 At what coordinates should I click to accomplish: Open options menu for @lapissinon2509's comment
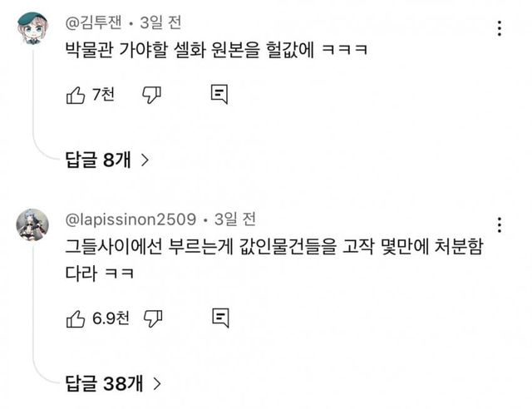point(499,225)
